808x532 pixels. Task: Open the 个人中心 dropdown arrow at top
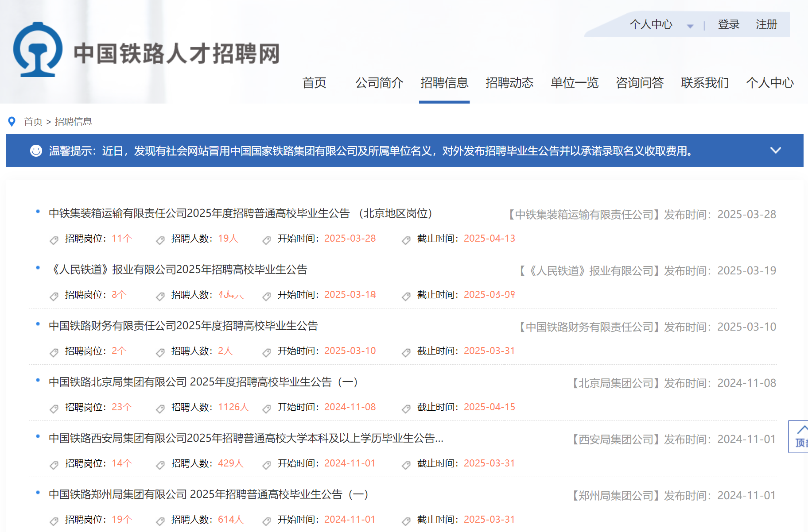pos(690,26)
